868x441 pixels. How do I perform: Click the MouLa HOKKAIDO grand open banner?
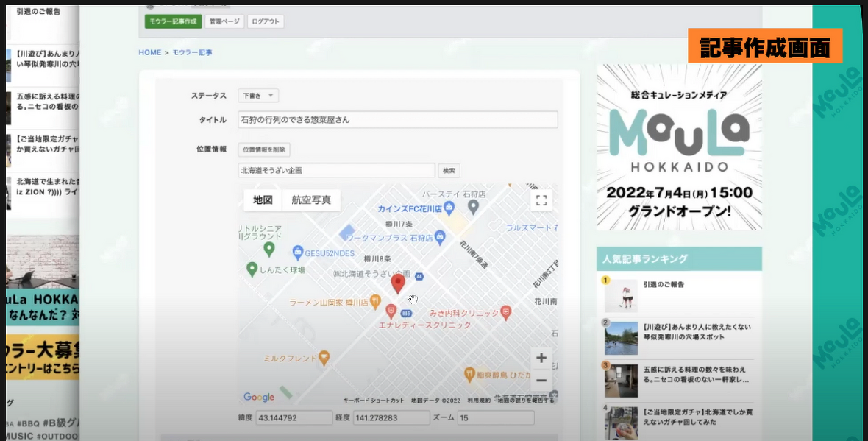click(679, 147)
